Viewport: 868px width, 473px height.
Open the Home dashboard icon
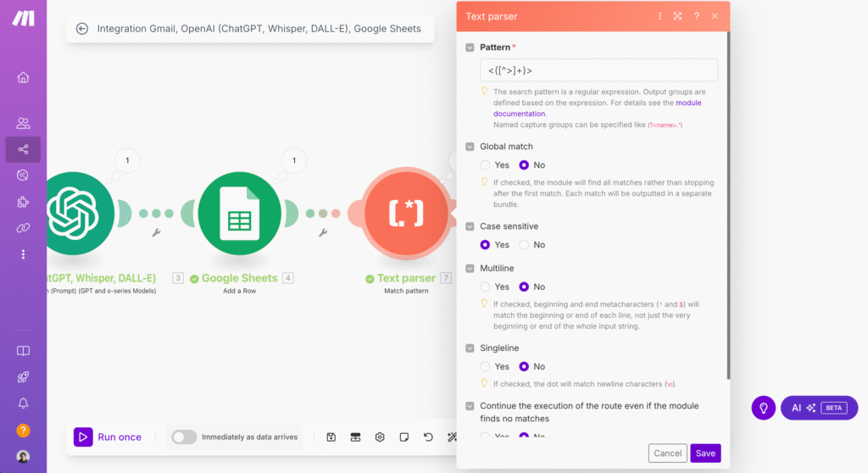pos(23,77)
